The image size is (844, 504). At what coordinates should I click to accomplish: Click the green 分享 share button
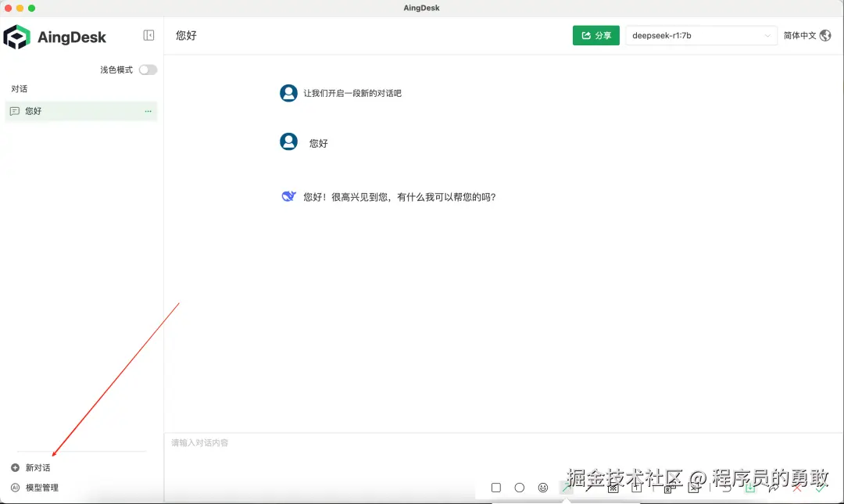(x=595, y=35)
